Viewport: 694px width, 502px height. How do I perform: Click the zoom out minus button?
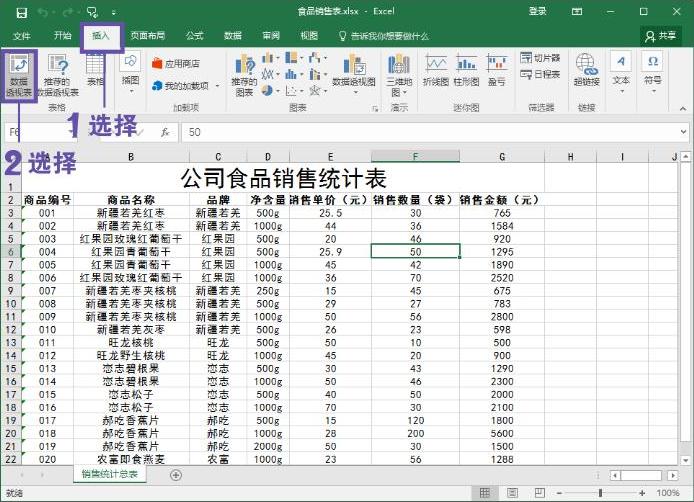click(559, 493)
